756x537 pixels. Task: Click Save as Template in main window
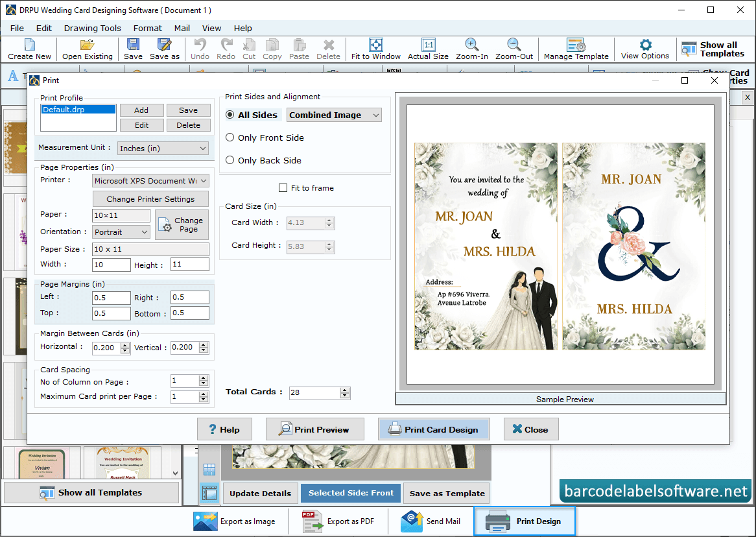click(447, 493)
